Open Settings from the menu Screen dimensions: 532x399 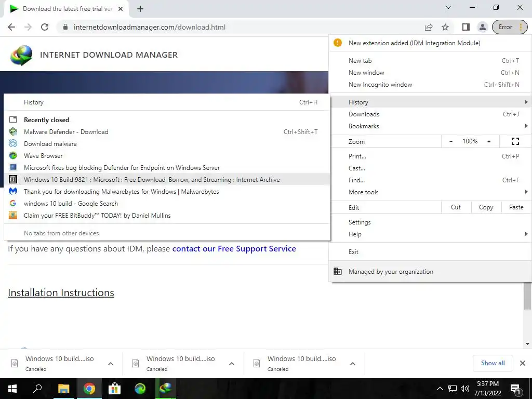430,222
